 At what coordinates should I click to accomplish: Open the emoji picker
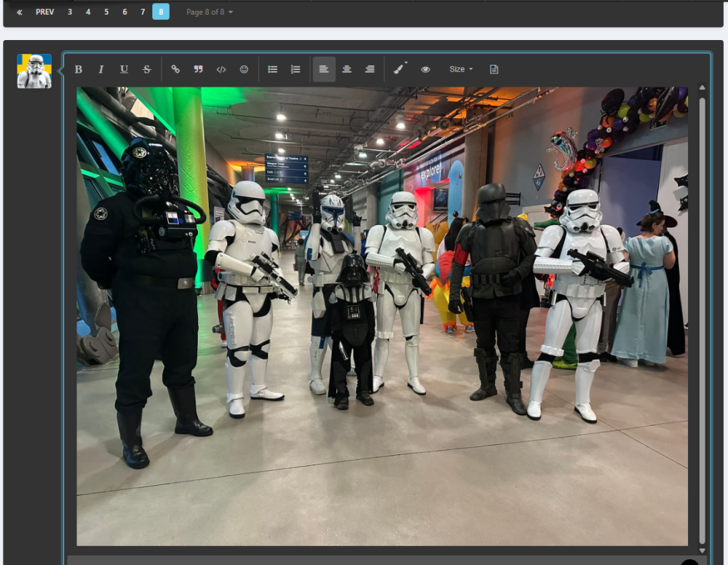click(x=244, y=69)
